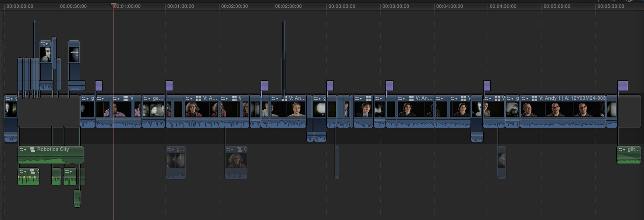Click the multicam icon on young blond man clip

[284, 98]
